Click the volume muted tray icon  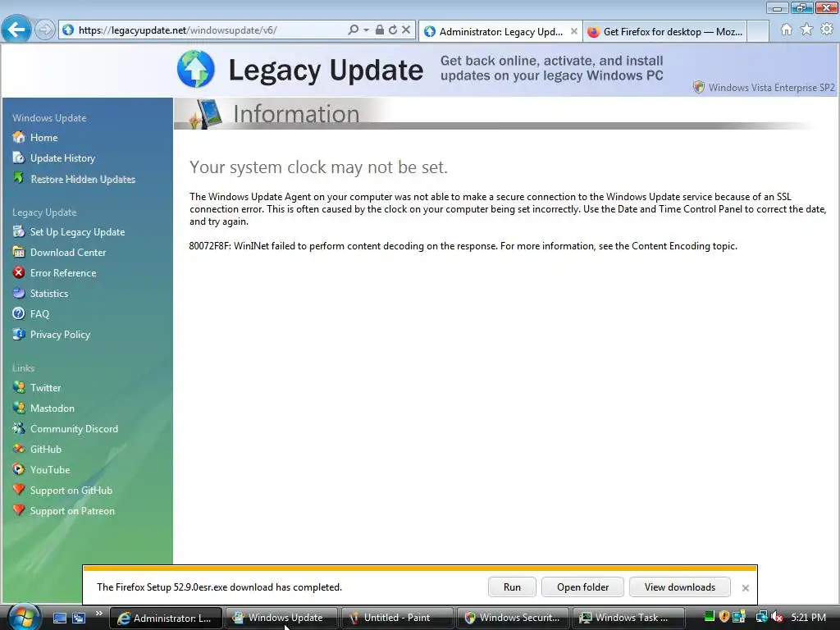pos(778,617)
